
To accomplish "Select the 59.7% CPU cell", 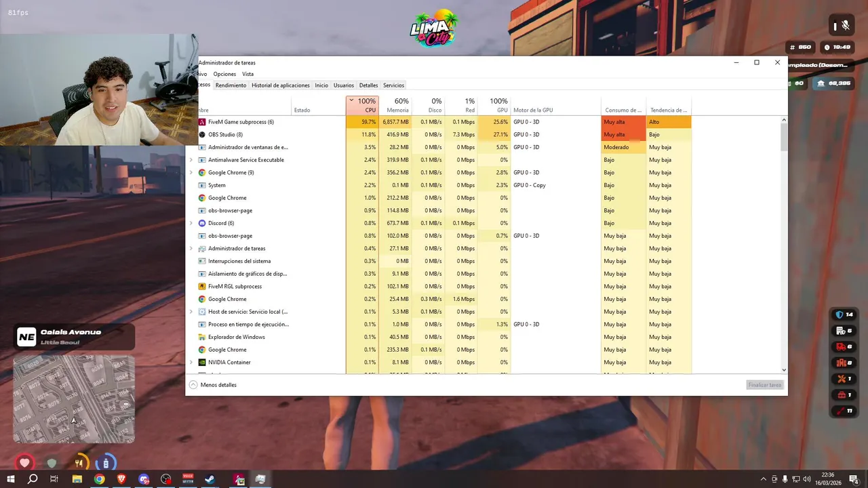I will (362, 122).
